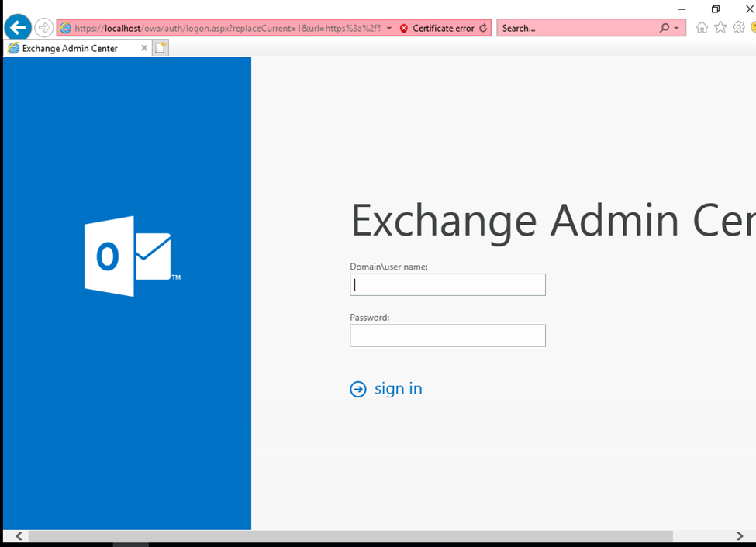Click the Refresh page icon
Screen dimensions: 756x547
483,28
